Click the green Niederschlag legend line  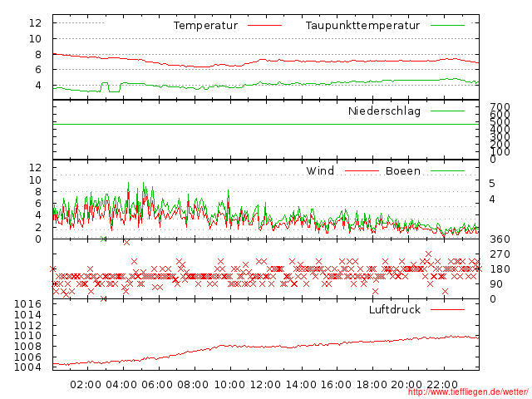pos(447,111)
